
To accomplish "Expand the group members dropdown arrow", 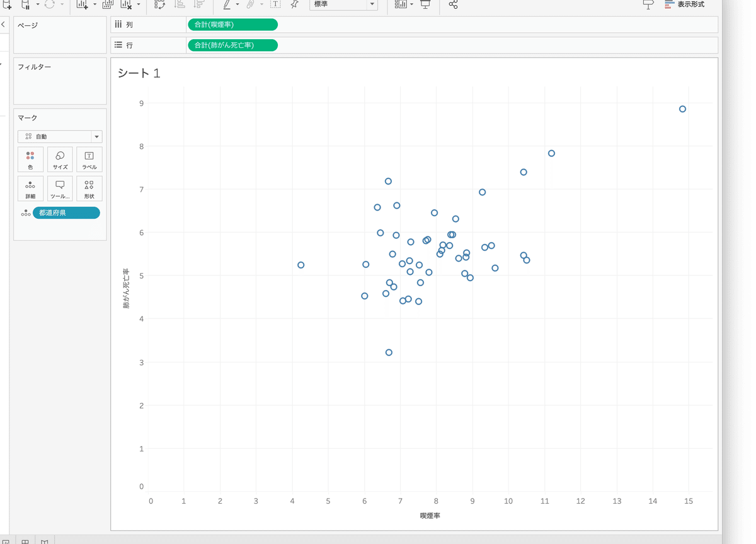I will point(261,5).
